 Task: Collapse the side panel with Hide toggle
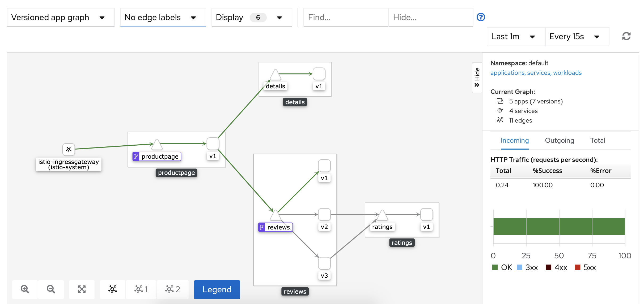tap(477, 77)
